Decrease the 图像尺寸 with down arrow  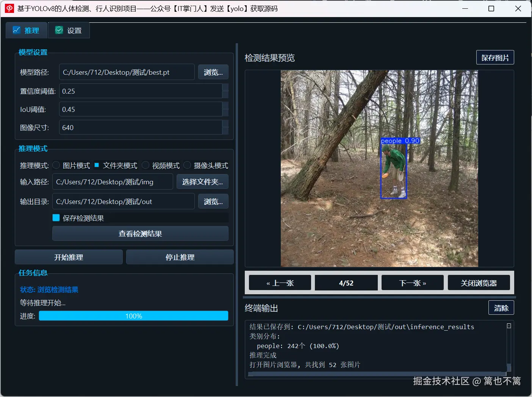coord(225,131)
